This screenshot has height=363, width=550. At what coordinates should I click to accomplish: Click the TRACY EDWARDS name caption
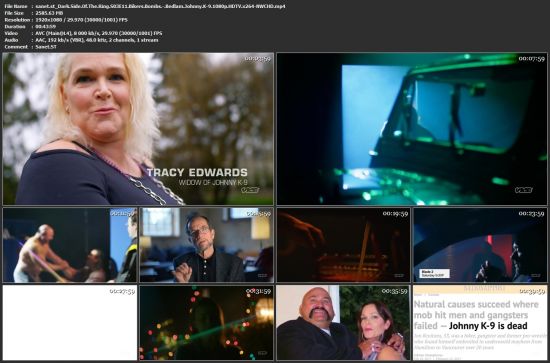[x=197, y=172]
